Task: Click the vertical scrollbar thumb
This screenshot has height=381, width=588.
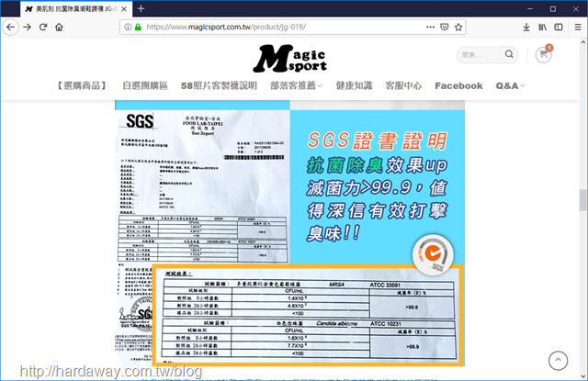Action: coord(582,200)
